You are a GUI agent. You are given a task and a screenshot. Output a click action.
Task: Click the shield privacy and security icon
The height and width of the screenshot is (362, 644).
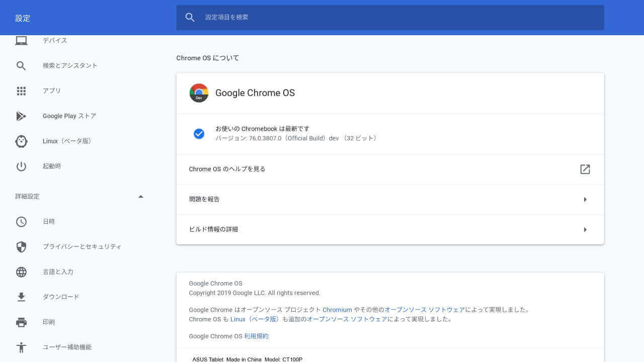(21, 247)
